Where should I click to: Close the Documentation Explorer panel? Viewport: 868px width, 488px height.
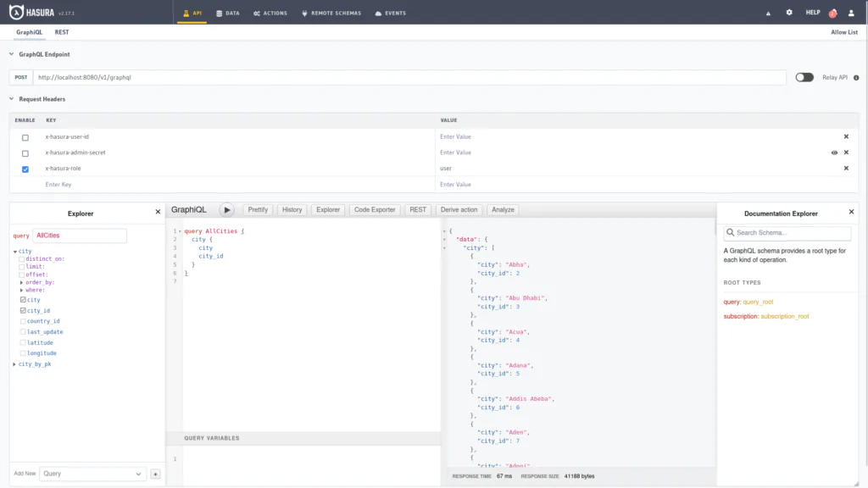point(851,212)
